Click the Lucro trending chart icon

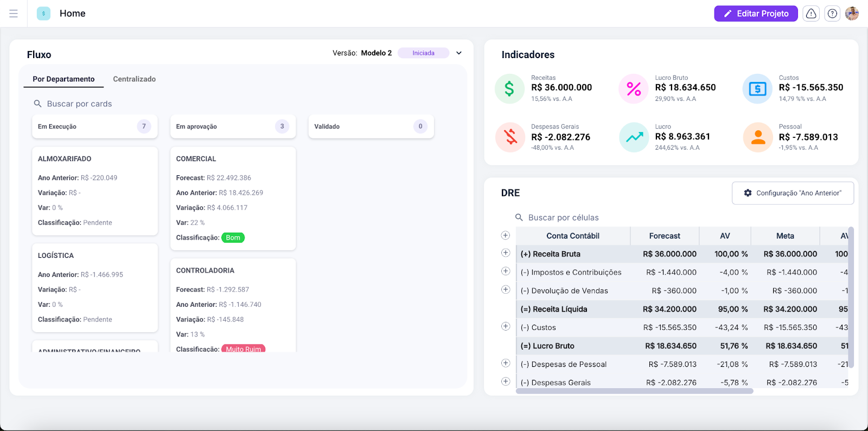634,137
